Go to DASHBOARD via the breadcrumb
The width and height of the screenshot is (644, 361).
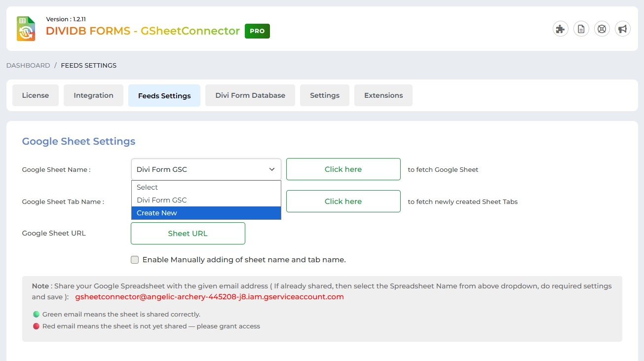(x=28, y=65)
